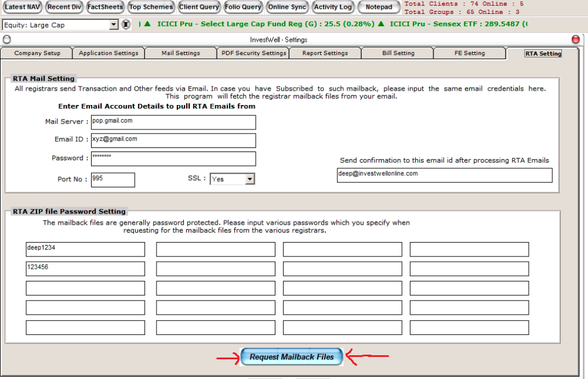The height and width of the screenshot is (379, 588).
Task: Switch to Mail Settings tab
Action: click(181, 53)
